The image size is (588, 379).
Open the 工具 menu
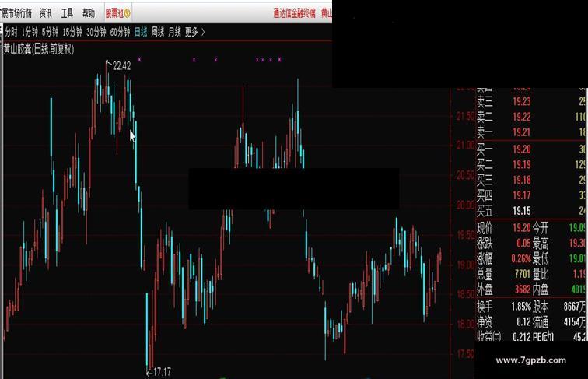[67, 13]
